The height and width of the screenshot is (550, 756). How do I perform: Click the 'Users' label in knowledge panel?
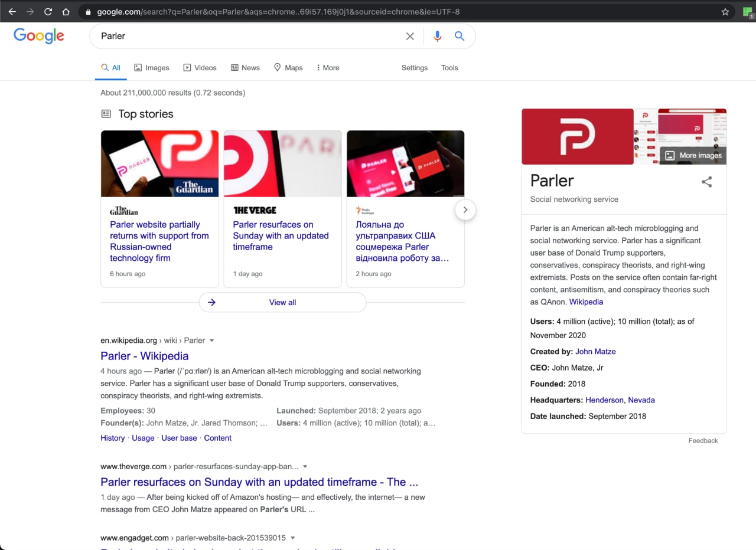(x=542, y=322)
